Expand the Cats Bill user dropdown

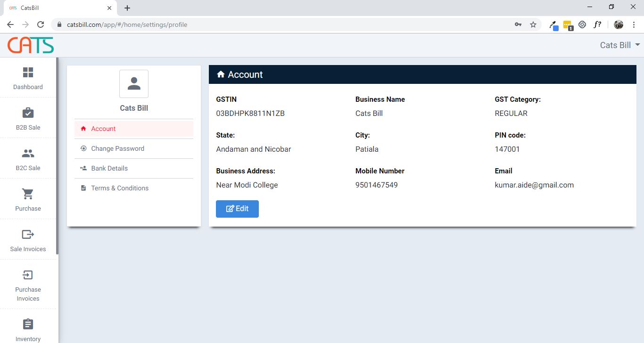pos(620,45)
